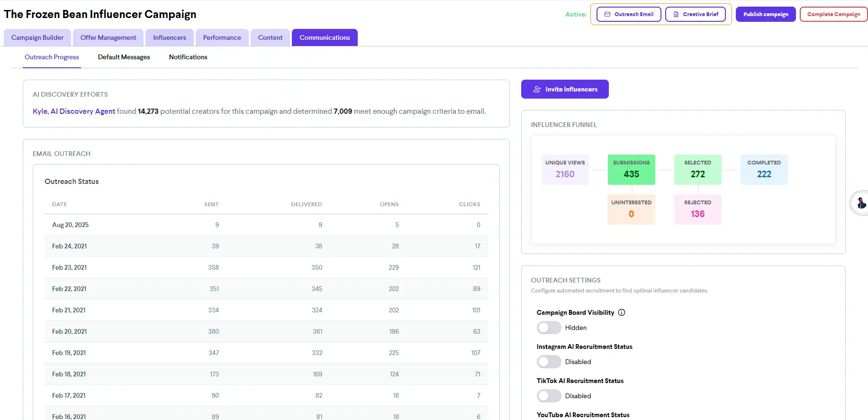Viewport: 868px width, 420px height.
Task: Open the Performance tab
Action: (x=222, y=37)
